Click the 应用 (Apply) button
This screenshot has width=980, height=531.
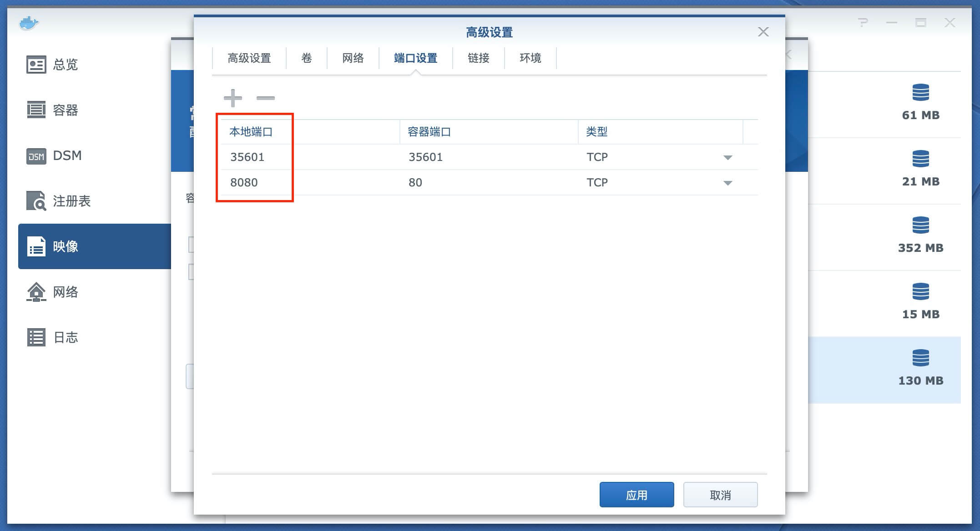point(636,495)
